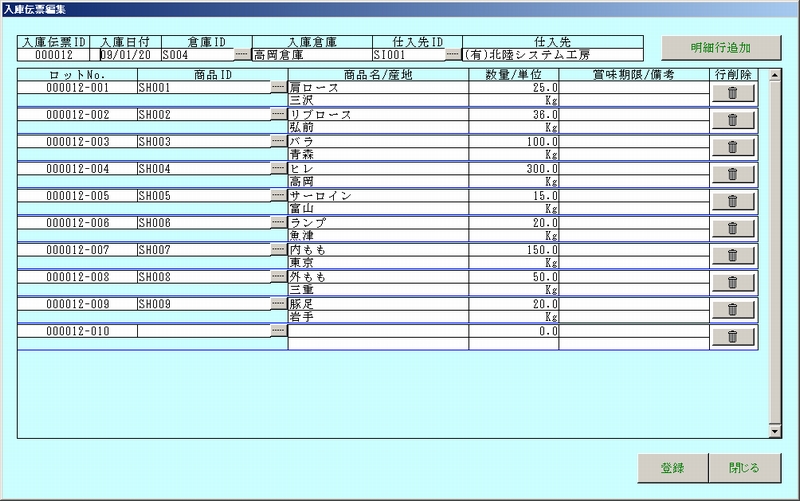Click the 入庫日付 date field
800x501 pixels.
pos(124,55)
